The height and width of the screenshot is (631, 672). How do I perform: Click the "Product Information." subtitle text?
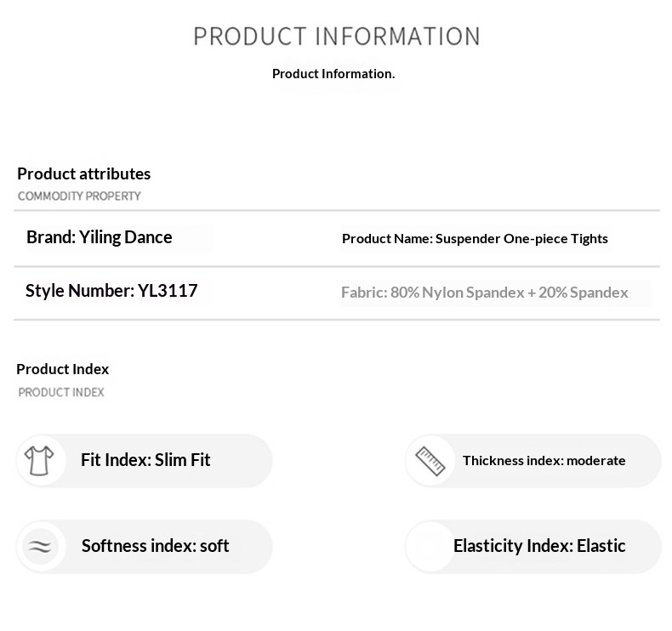click(x=333, y=74)
